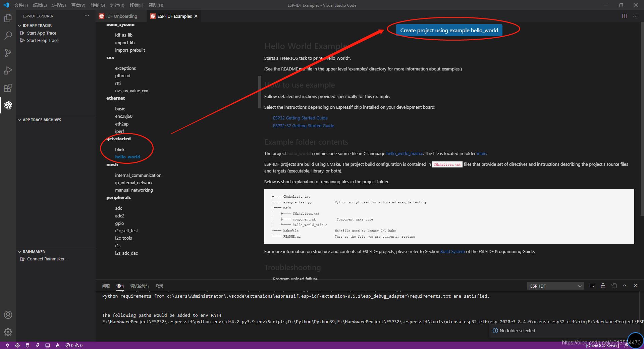This screenshot has height=349, width=644.
Task: Select the hello_world example
Action: tap(127, 157)
